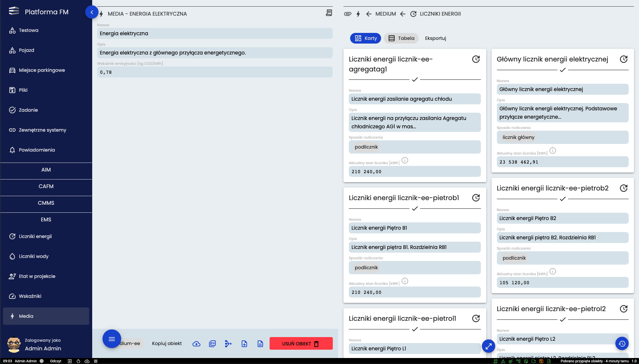Open Pojazd in the sidebar
The height and width of the screenshot is (364, 639).
(46, 50)
